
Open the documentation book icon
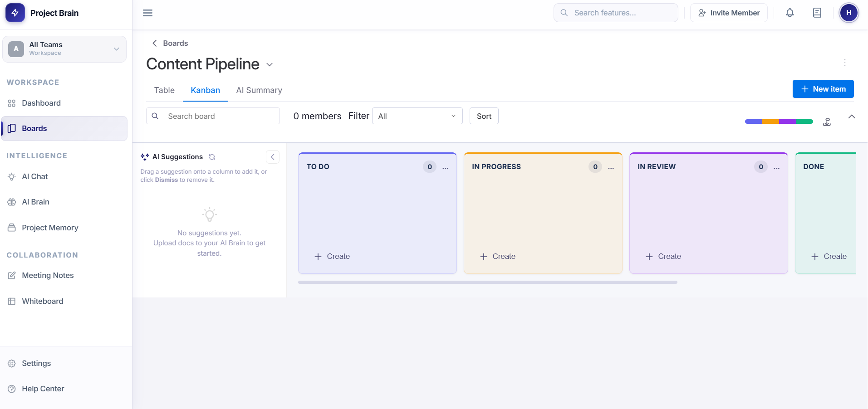pos(817,13)
